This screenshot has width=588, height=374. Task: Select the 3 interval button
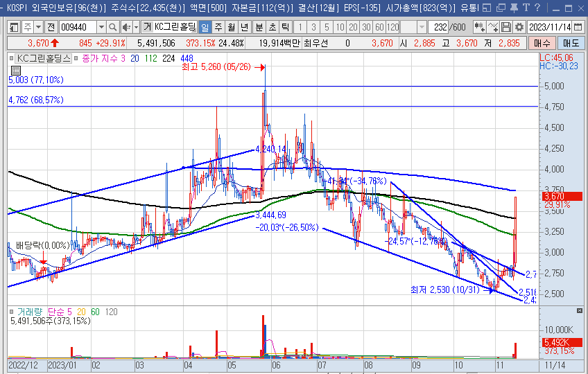313,27
